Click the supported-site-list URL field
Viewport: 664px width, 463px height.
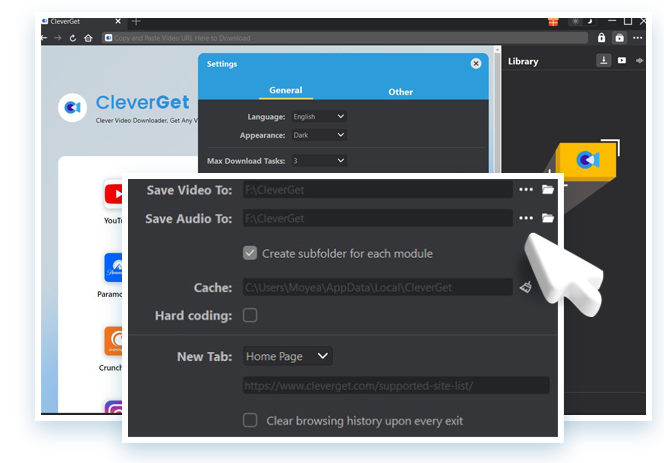[x=396, y=385]
